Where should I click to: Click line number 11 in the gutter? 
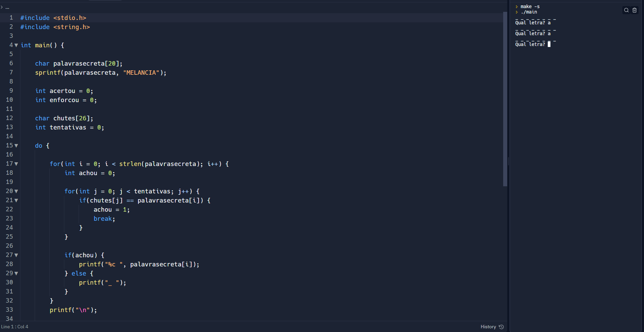coord(9,109)
